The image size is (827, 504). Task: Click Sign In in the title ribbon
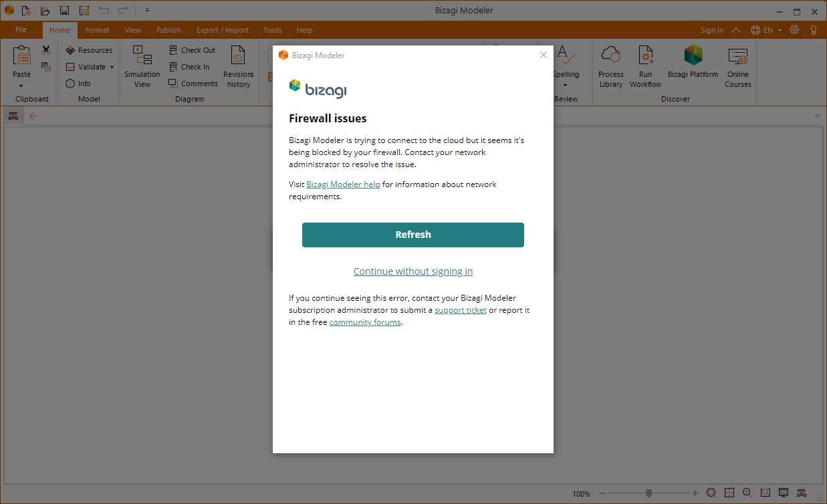712,30
